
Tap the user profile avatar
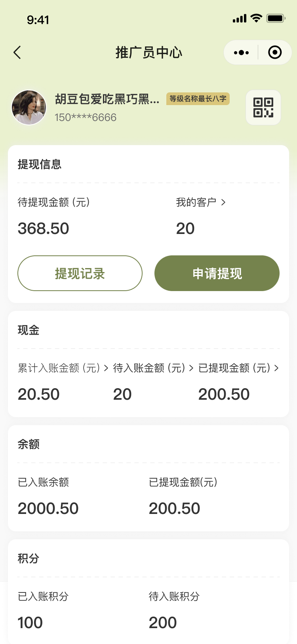29,107
